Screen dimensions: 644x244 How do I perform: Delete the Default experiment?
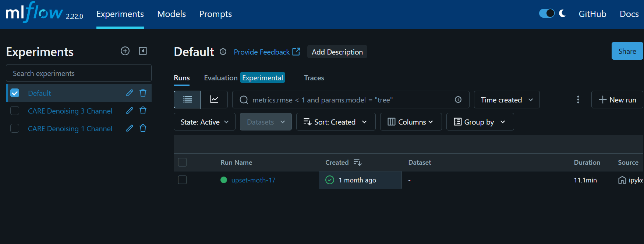(143, 93)
